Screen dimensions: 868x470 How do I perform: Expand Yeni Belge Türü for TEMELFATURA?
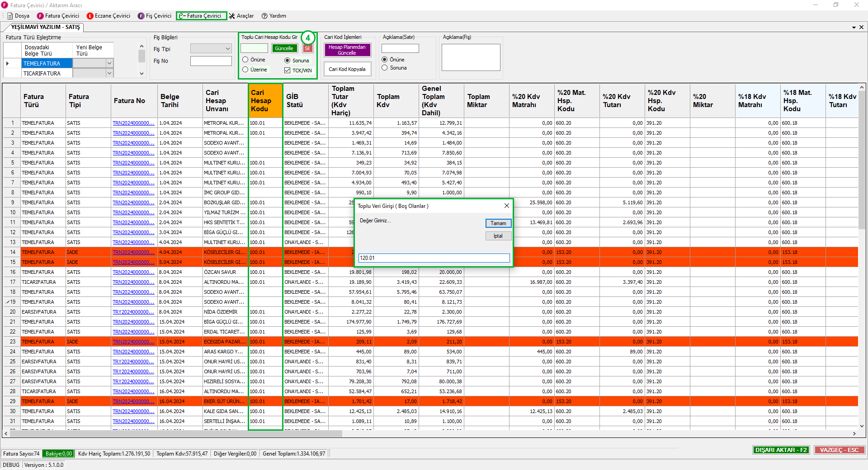click(x=109, y=63)
